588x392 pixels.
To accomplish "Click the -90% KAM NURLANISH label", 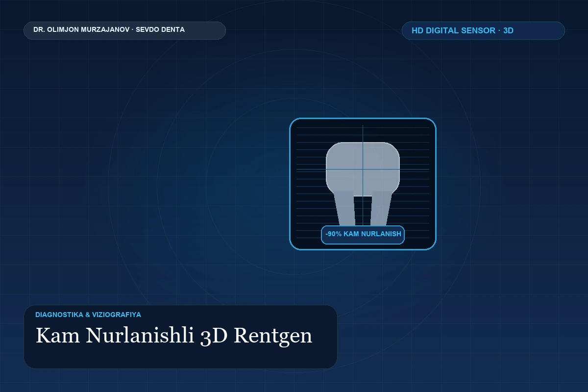I will point(363,235).
